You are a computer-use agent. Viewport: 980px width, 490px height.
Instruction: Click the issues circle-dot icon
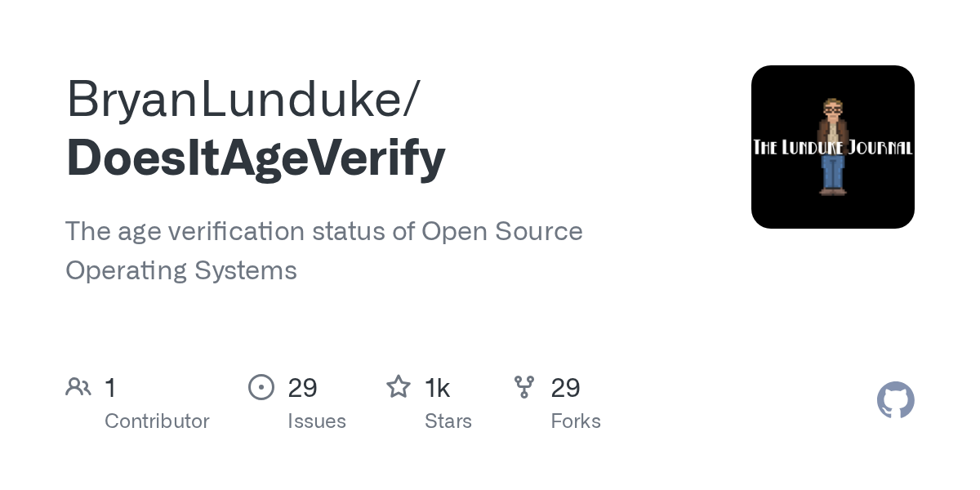tap(261, 387)
